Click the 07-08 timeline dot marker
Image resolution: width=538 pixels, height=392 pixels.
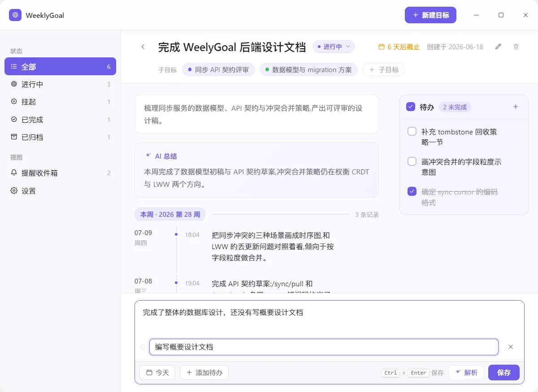coord(176,282)
